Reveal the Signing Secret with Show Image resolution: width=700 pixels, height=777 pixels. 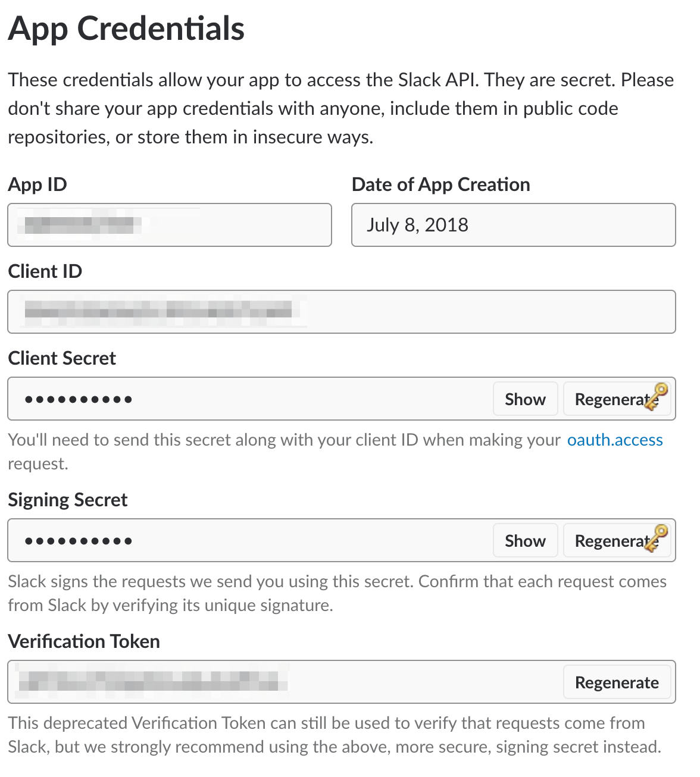[525, 541]
